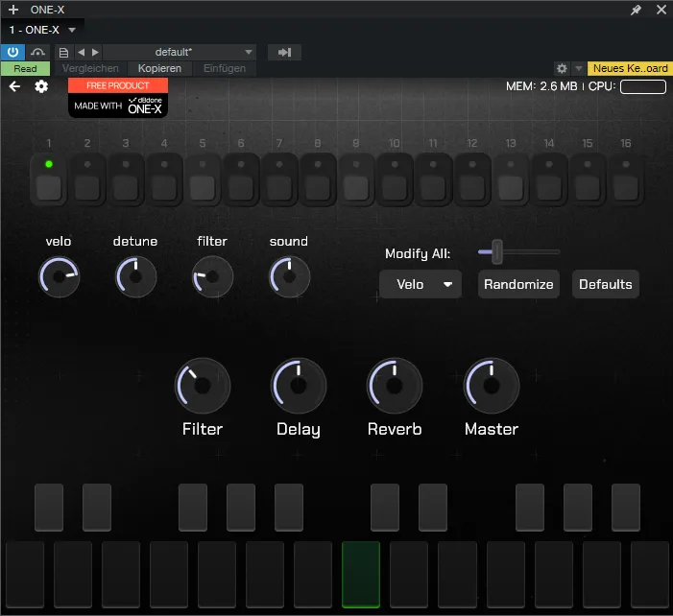Image resolution: width=673 pixels, height=616 pixels.
Task: Click the CPU meter box
Action: click(x=643, y=86)
